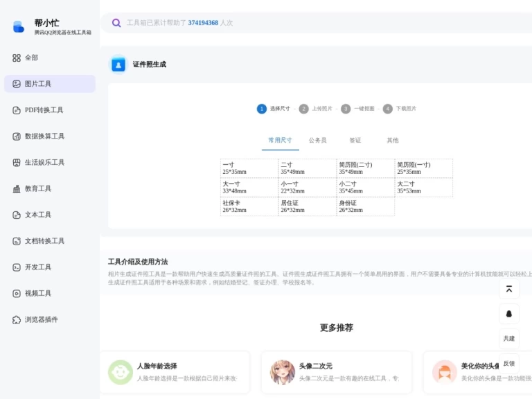
Task: Click step 3 一键抠图 indicator
Action: [x=357, y=109]
